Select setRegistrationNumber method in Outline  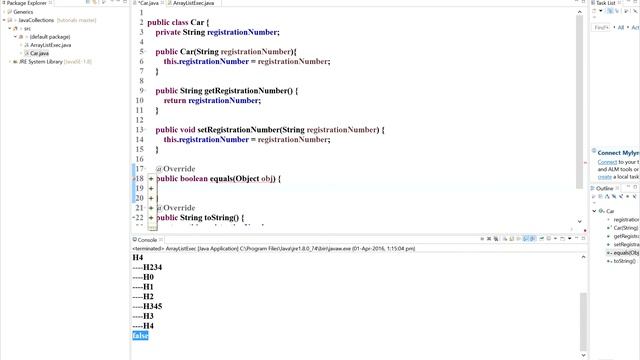click(x=626, y=244)
